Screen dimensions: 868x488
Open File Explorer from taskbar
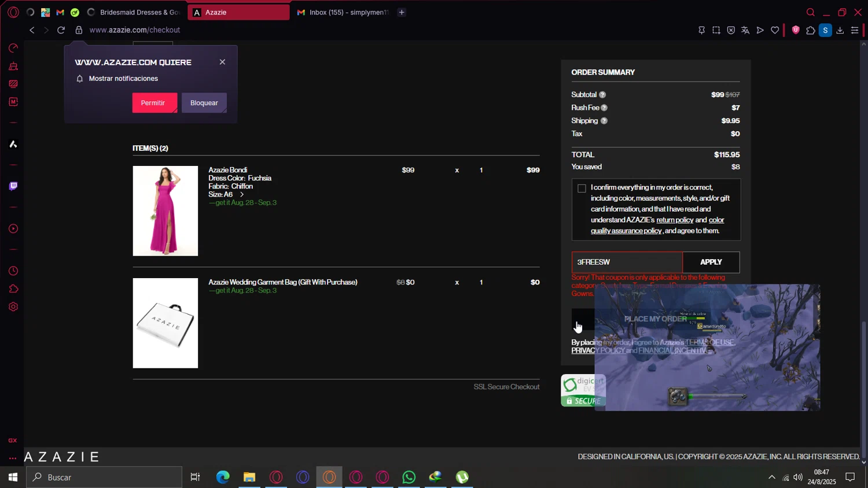tap(249, 477)
